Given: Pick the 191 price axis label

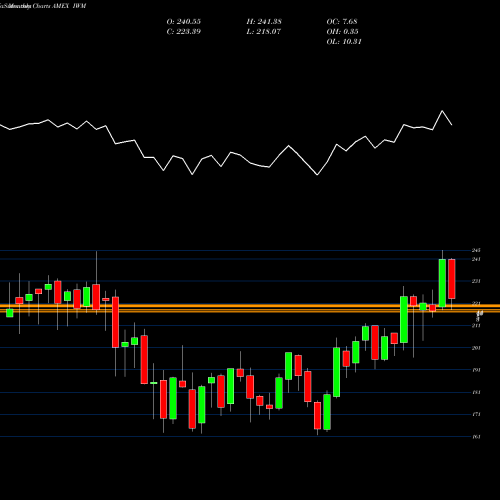Looking at the screenshot, I should point(476,370).
